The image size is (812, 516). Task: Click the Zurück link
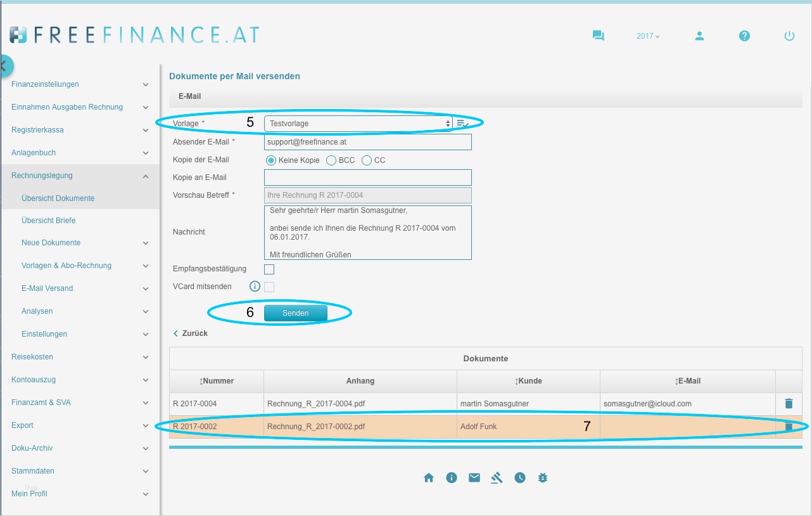[x=190, y=333]
